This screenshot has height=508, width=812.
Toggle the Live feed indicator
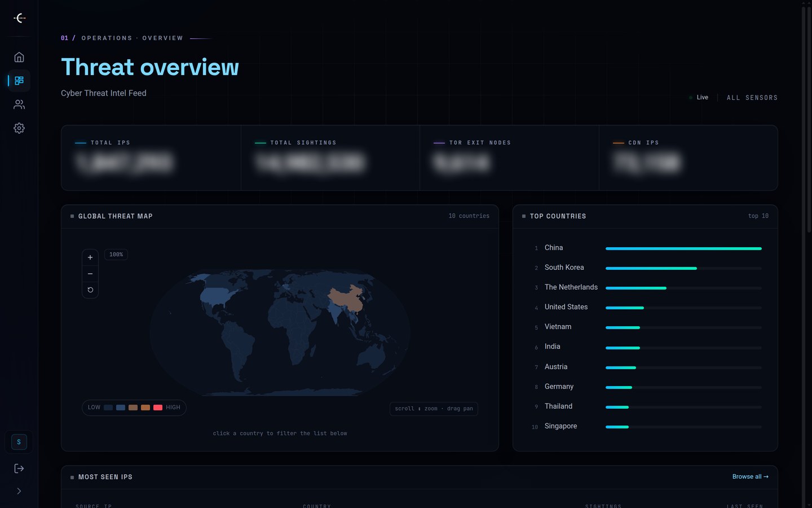[x=699, y=98]
